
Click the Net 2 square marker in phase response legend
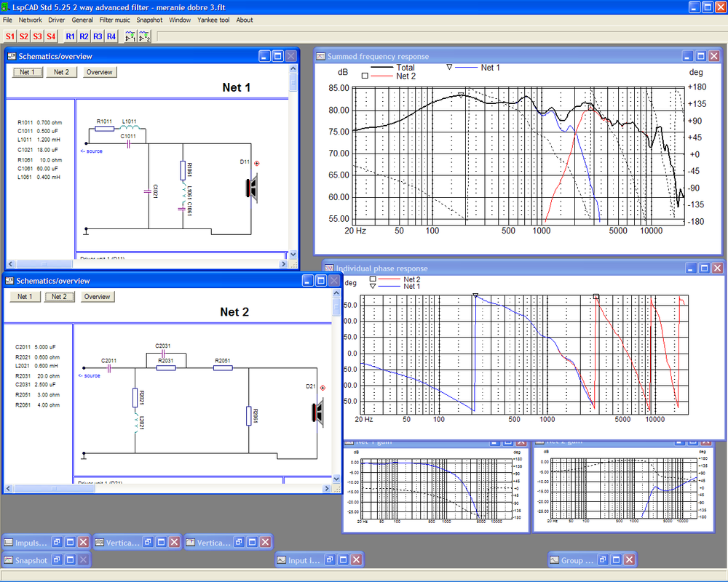click(x=373, y=279)
